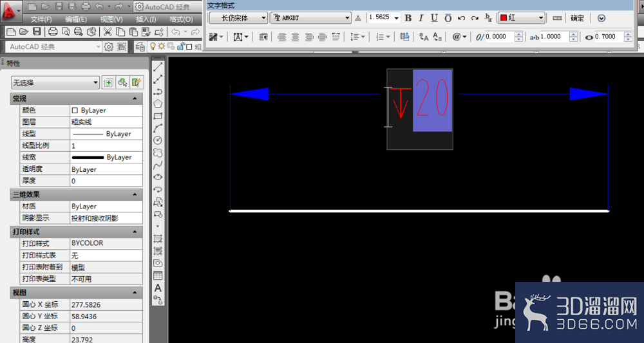Open the AutoCAD application A menu

(x=11, y=12)
